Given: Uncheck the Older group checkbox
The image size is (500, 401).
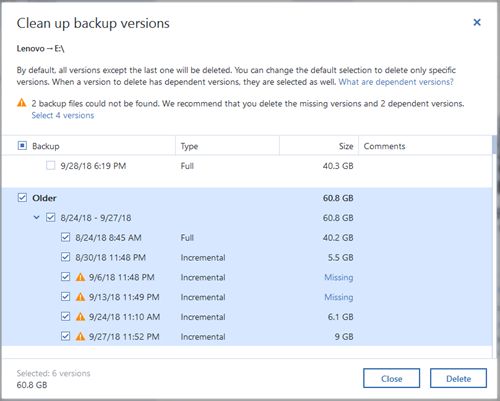Looking at the screenshot, I should tap(22, 198).
